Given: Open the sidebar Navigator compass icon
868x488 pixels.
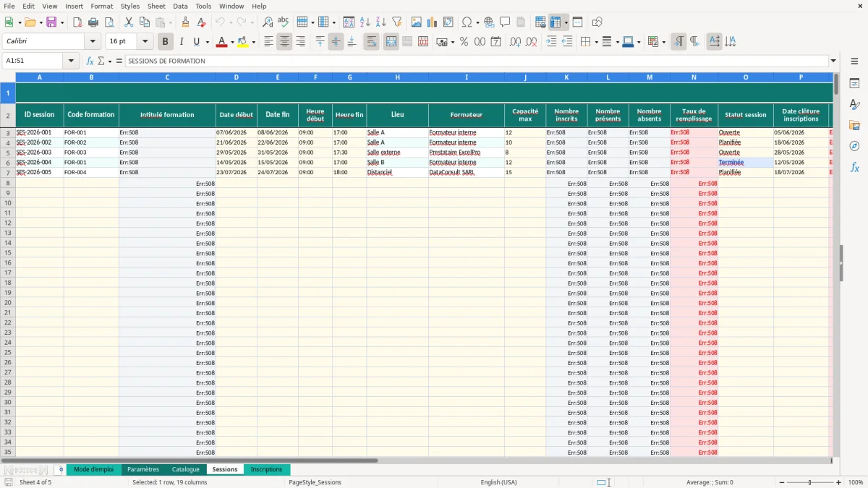Looking at the screenshot, I should pos(854,146).
